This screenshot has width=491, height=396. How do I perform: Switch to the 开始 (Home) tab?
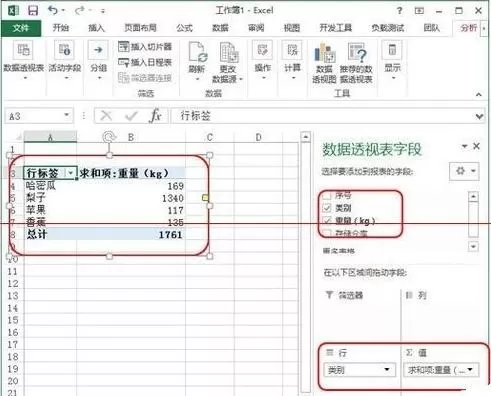61,28
